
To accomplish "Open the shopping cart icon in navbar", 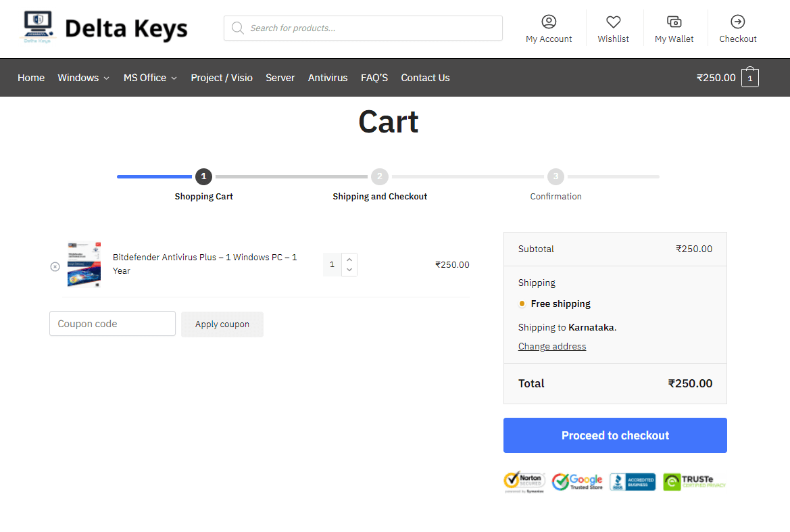I will 749,77.
